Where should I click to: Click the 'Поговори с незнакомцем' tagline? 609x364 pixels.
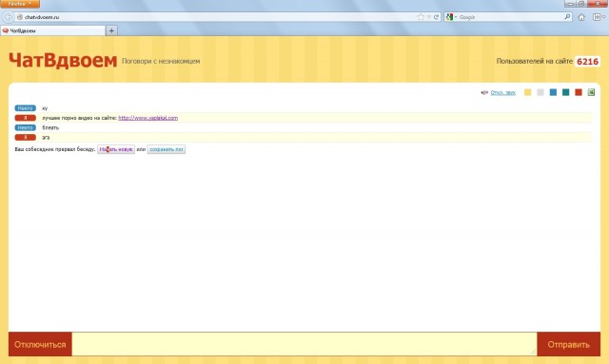[161, 62]
